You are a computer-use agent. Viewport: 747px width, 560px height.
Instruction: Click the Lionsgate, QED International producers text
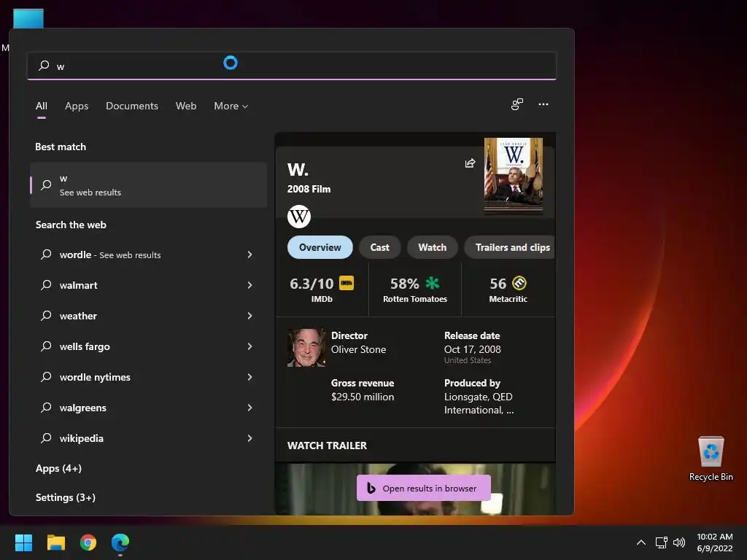click(x=479, y=403)
